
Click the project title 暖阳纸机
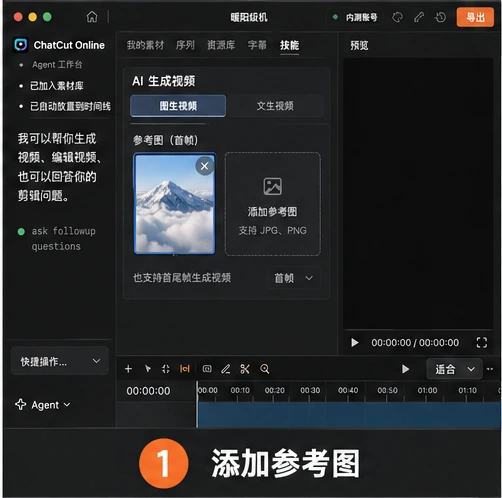pyautogui.click(x=249, y=17)
